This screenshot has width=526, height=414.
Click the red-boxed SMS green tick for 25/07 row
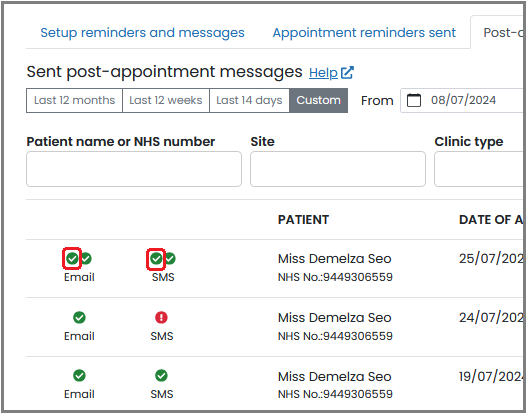[156, 259]
